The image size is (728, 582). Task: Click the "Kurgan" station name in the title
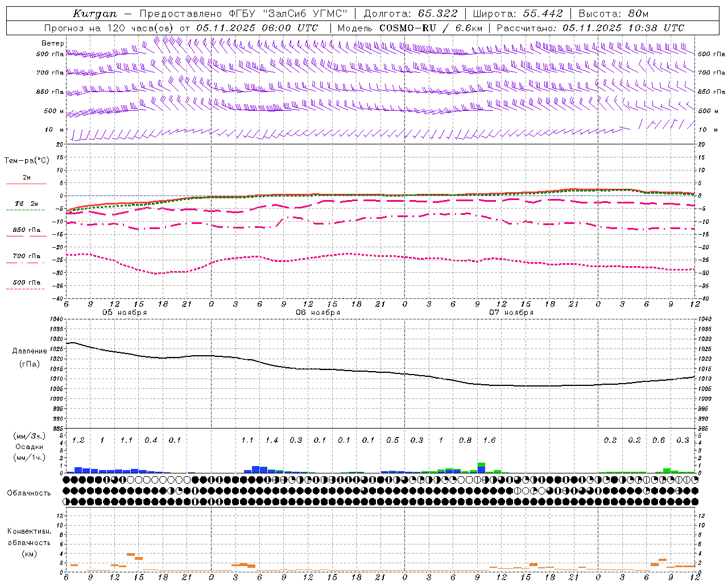pos(95,14)
